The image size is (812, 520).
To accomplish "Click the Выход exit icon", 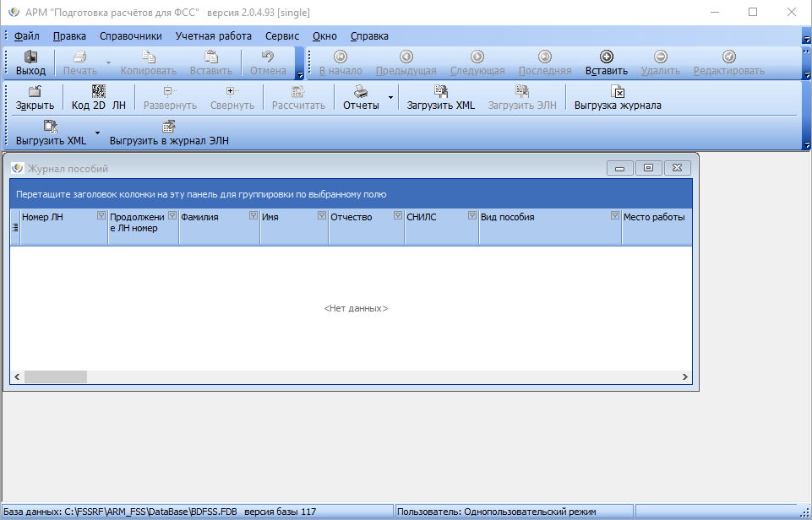I will 31,57.
